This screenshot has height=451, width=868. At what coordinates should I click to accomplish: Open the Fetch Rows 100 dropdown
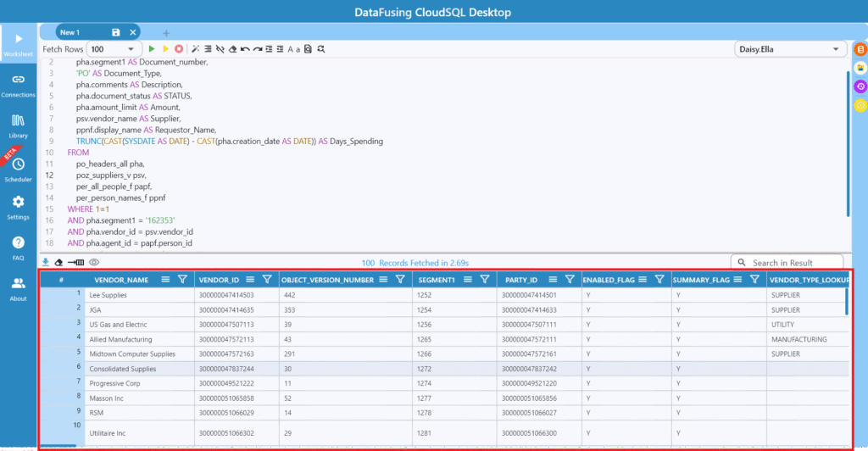coord(114,49)
